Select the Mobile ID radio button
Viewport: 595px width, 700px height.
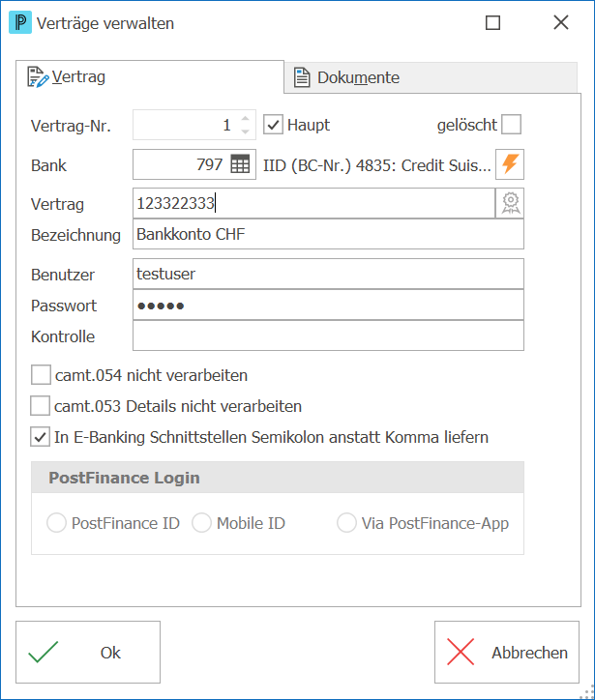point(201,522)
